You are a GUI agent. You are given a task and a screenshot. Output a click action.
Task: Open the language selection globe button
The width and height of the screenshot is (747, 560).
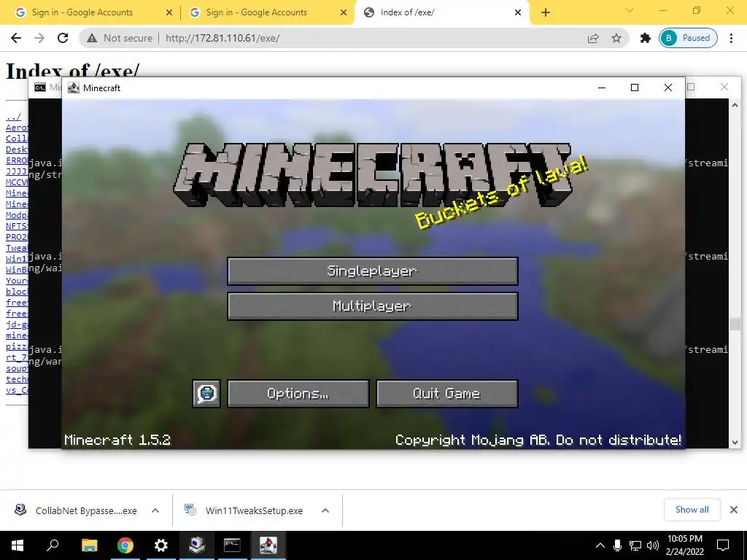(x=206, y=393)
